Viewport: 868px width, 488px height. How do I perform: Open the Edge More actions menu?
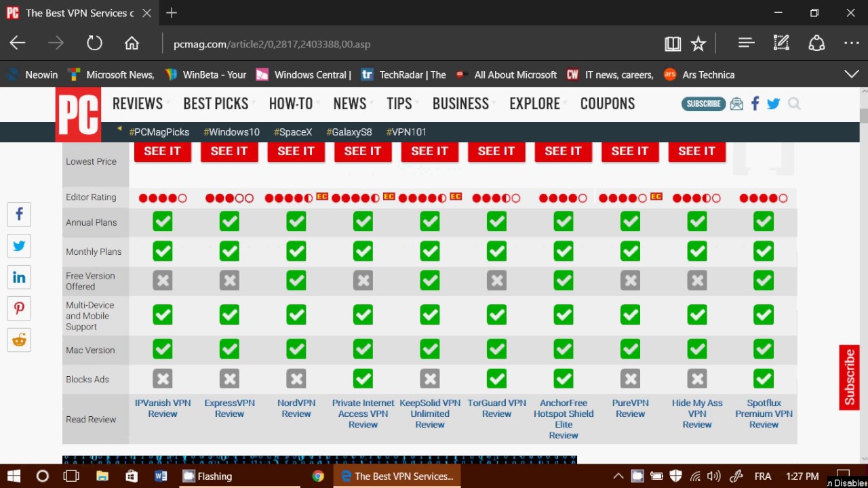852,43
